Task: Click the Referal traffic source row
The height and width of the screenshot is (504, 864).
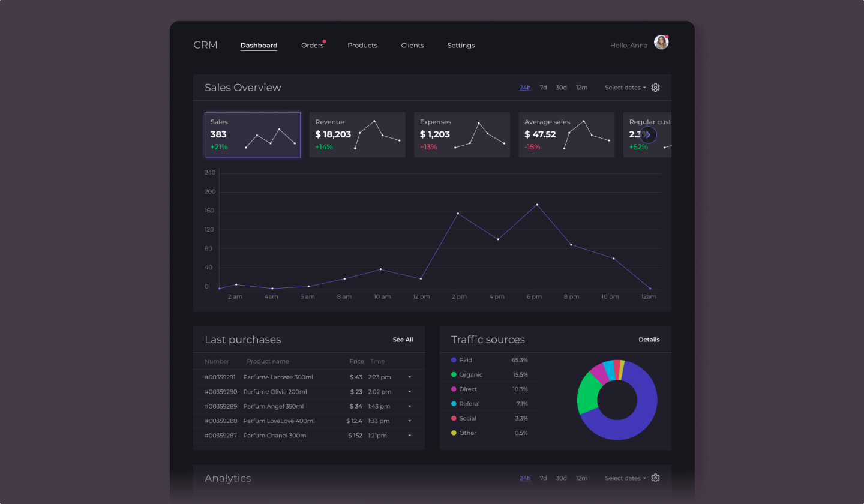Action: pyautogui.click(x=489, y=404)
